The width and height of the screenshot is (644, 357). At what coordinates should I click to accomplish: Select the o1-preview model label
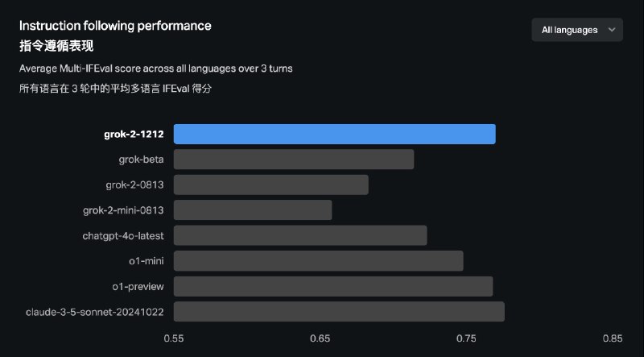(138, 287)
